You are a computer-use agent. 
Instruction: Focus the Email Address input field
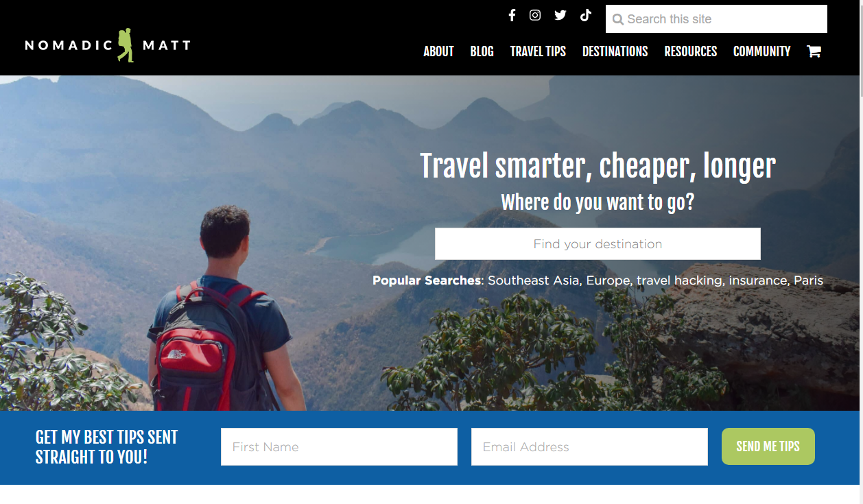point(589,446)
